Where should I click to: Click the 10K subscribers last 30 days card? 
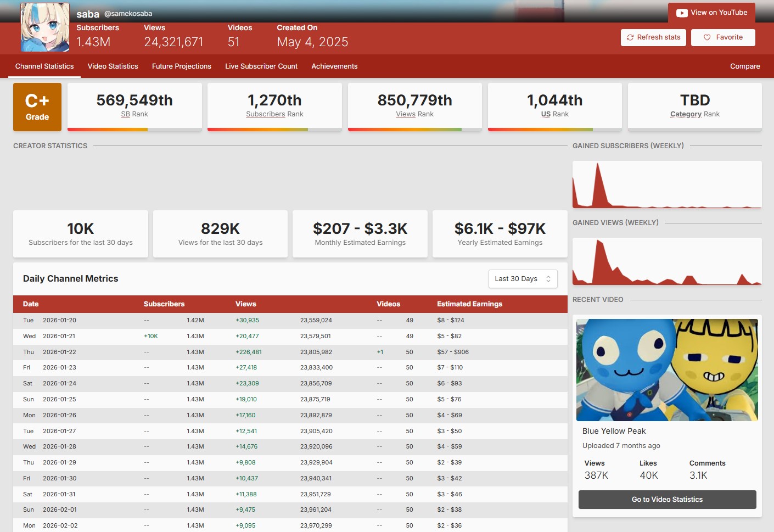[81, 234]
